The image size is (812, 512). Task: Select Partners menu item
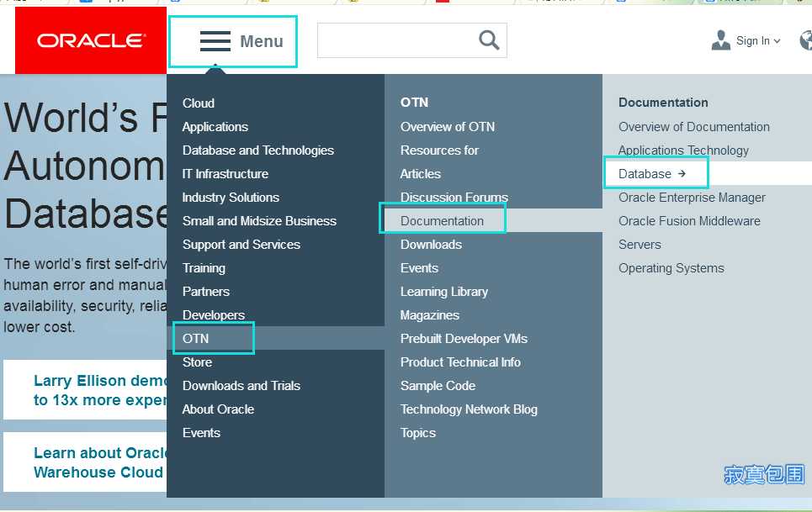coord(205,292)
